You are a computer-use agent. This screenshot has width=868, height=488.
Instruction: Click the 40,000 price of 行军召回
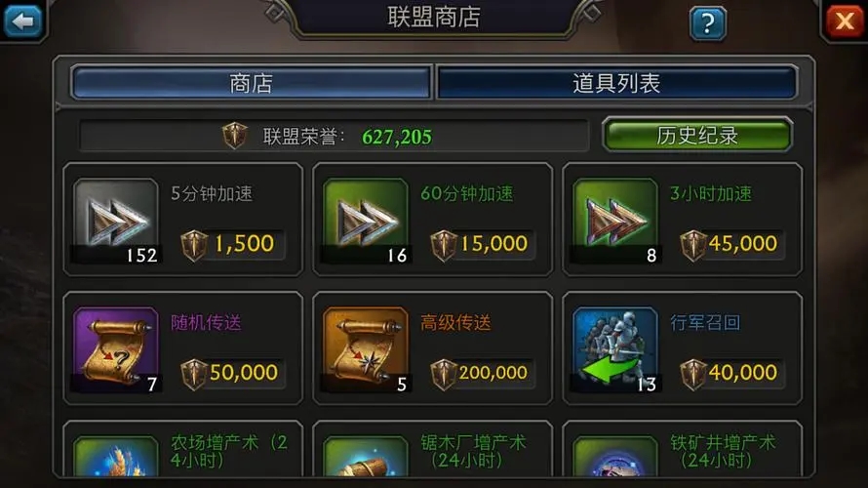(743, 372)
